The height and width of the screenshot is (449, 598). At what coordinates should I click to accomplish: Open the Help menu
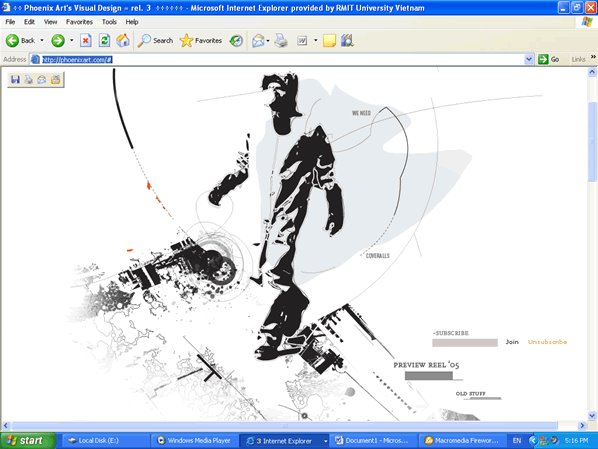[132, 22]
